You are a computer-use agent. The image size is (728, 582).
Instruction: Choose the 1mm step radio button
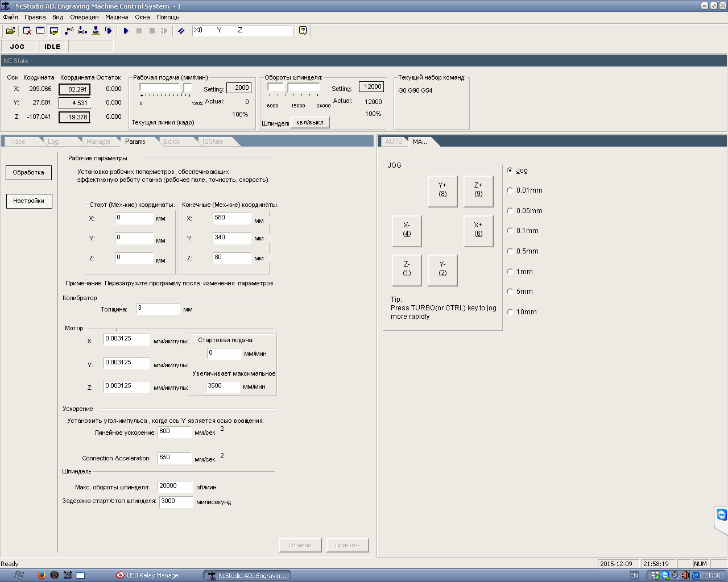pyautogui.click(x=510, y=272)
